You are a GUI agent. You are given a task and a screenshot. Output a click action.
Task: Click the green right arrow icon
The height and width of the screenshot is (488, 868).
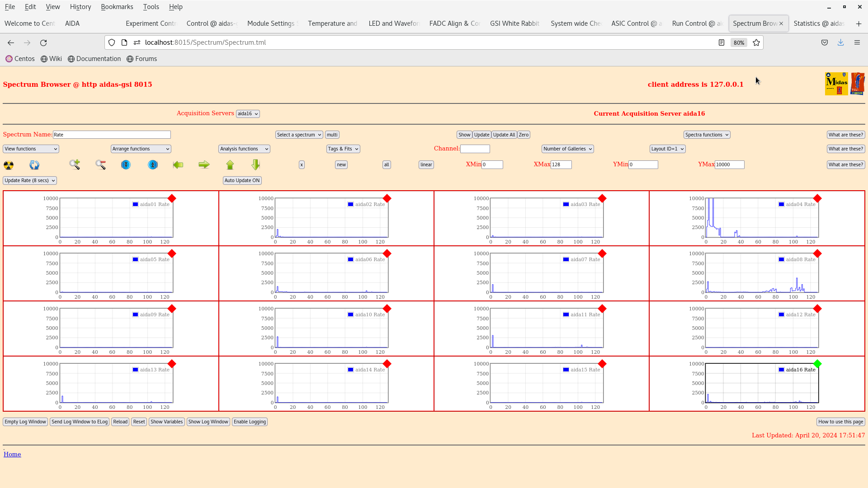tap(204, 165)
